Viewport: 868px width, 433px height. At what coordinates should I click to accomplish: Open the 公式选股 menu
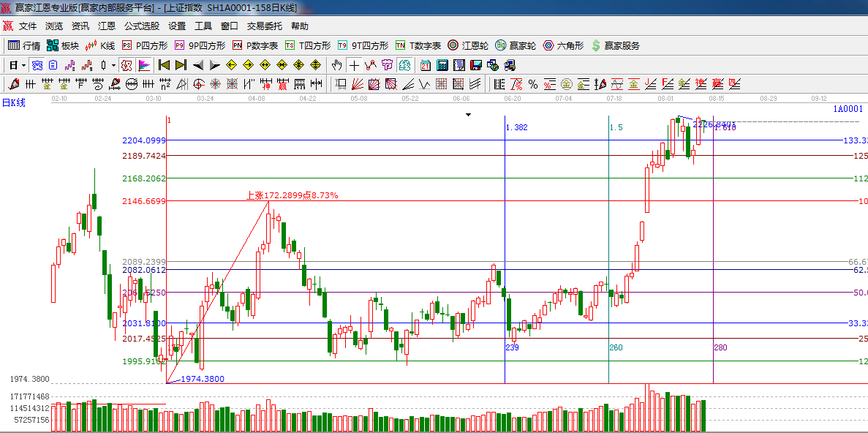142,26
